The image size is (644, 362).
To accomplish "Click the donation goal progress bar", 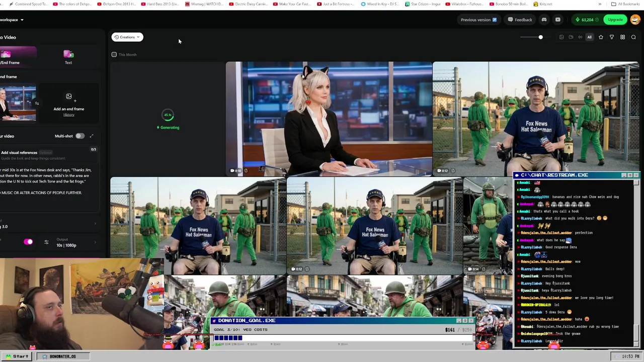I will pyautogui.click(x=343, y=338).
